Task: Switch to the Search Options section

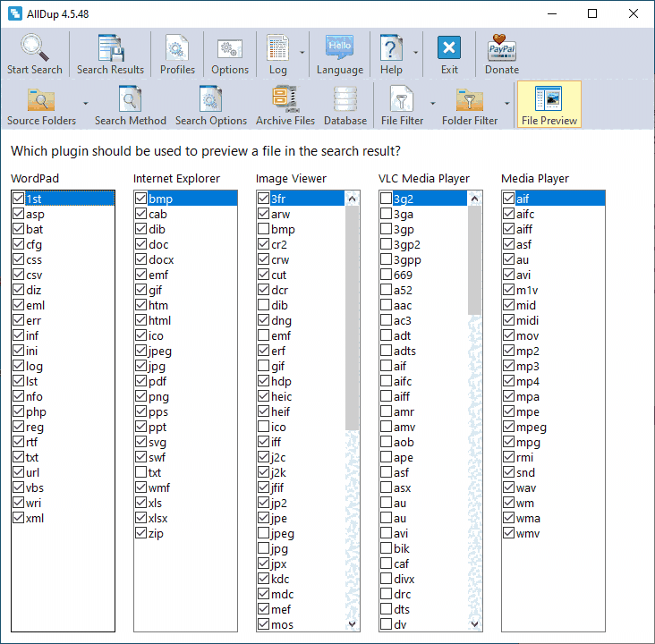Action: tap(210, 105)
